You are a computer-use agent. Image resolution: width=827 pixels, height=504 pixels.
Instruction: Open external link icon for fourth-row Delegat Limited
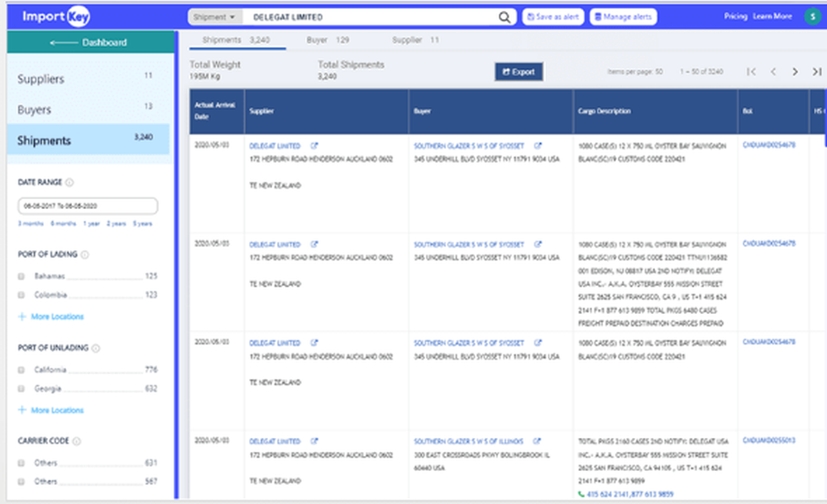coord(314,440)
